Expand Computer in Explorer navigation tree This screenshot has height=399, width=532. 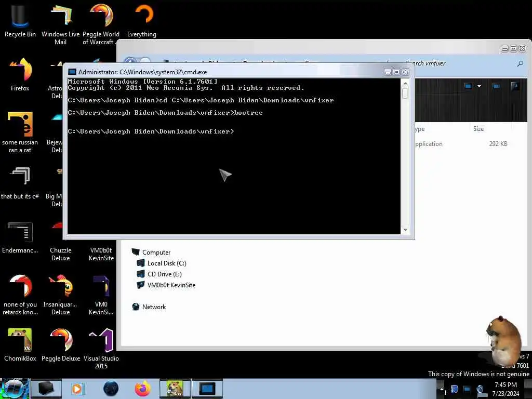(x=151, y=252)
